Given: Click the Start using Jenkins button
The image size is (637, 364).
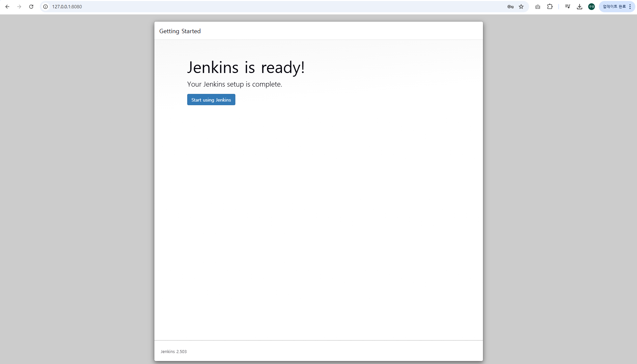Looking at the screenshot, I should pyautogui.click(x=211, y=100).
